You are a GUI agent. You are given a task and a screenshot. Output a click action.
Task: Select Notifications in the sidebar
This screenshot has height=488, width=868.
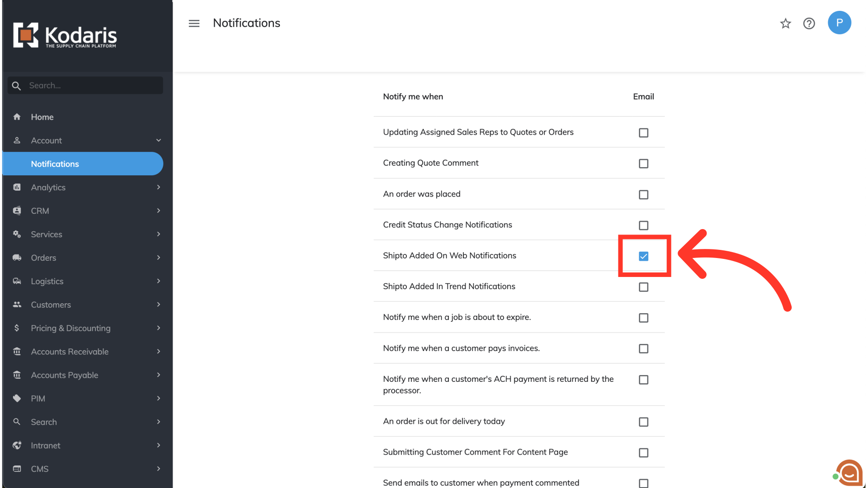(55, 164)
